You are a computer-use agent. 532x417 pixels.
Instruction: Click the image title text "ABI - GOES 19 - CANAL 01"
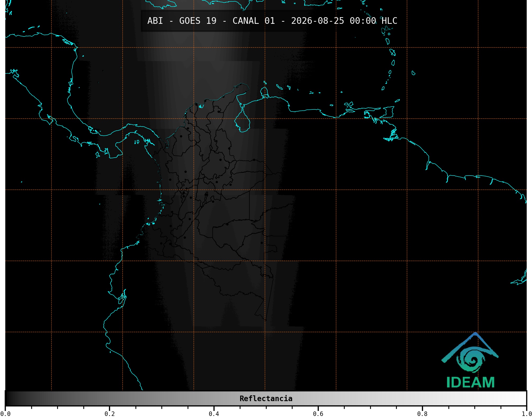(211, 21)
